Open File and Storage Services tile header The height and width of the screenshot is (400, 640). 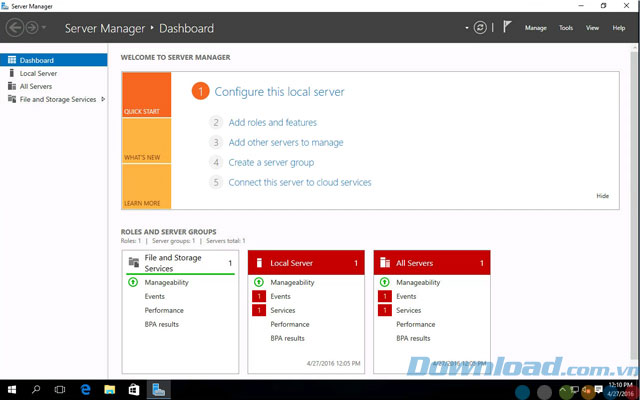point(180,263)
